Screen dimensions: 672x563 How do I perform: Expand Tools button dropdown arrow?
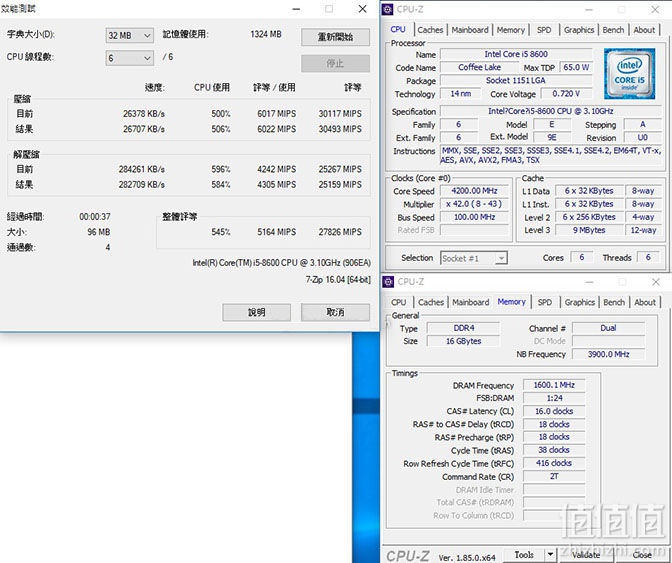(551, 555)
